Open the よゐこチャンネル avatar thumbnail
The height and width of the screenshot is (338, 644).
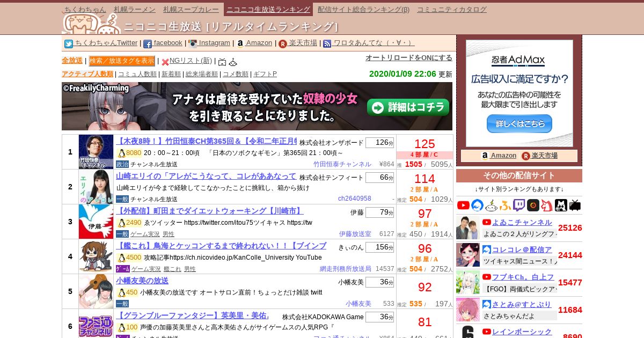468,227
